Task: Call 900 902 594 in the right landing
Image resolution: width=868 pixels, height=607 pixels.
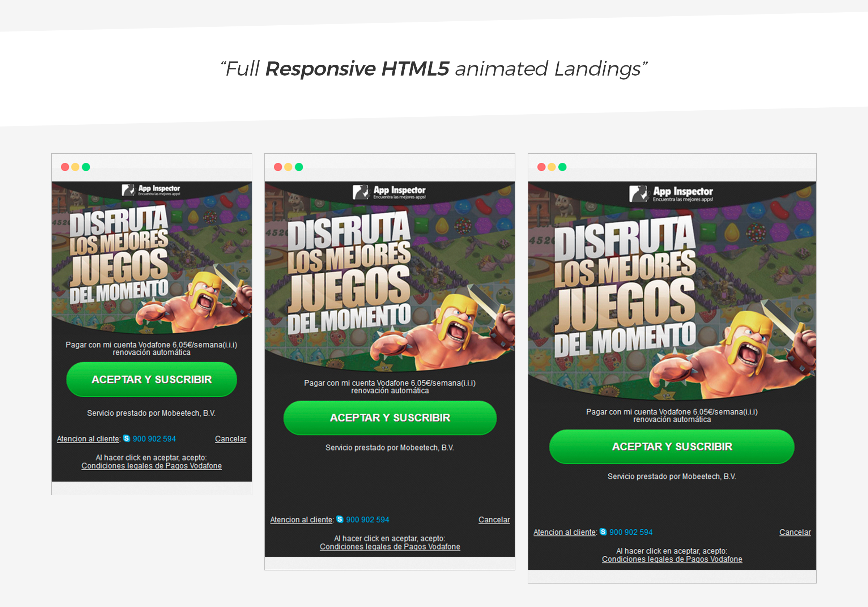Action: (631, 532)
